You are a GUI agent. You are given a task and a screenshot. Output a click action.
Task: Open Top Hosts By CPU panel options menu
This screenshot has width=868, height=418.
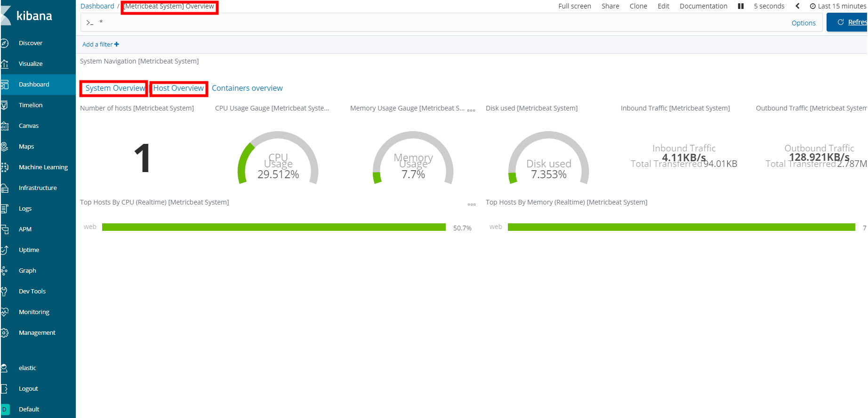pyautogui.click(x=472, y=204)
